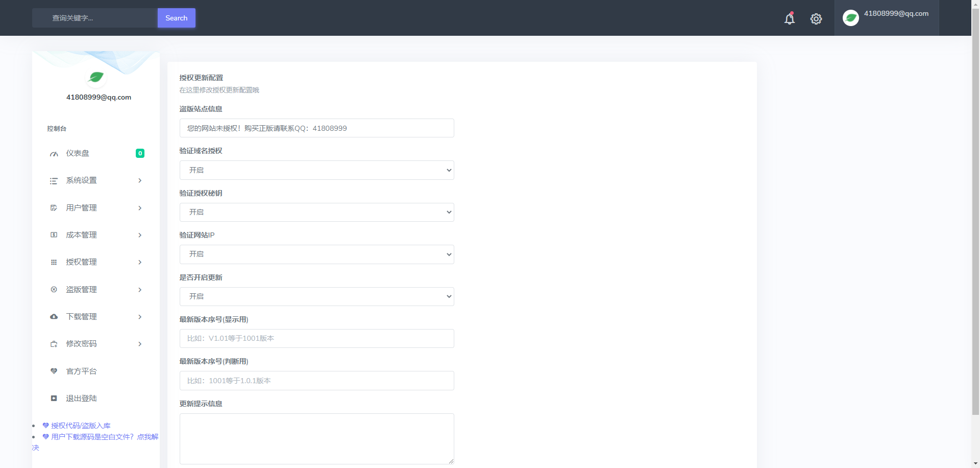Go to 官方平台
The image size is (980, 468).
point(96,371)
